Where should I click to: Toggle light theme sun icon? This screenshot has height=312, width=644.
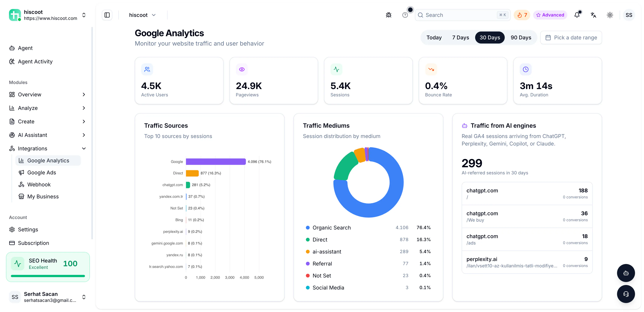pyautogui.click(x=610, y=15)
